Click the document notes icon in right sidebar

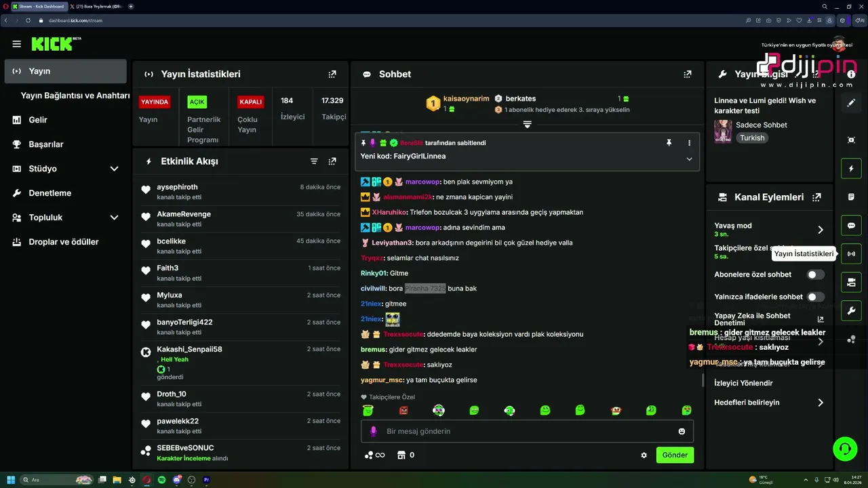click(851, 197)
